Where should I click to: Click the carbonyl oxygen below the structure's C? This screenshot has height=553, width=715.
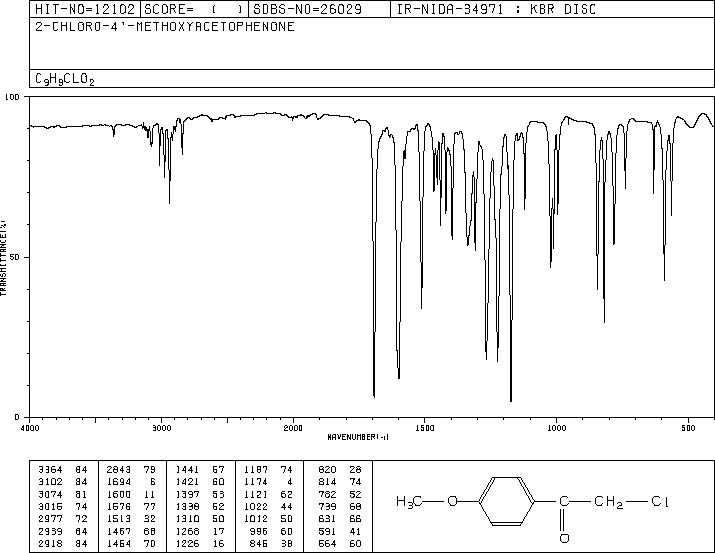[564, 538]
